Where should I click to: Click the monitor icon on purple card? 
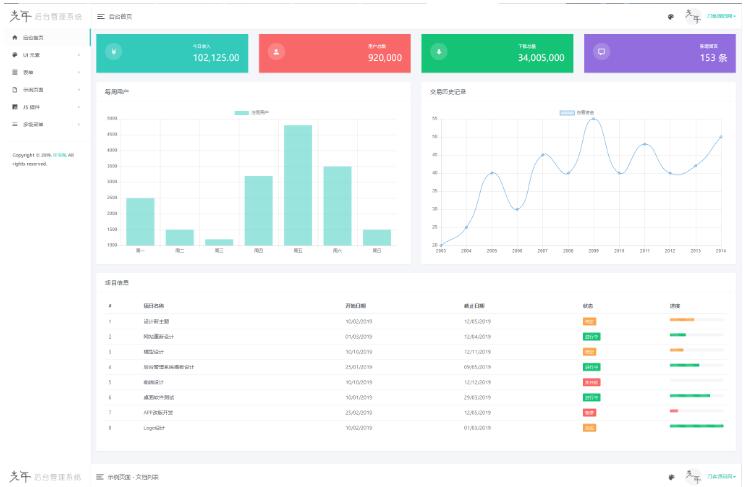[601, 52]
